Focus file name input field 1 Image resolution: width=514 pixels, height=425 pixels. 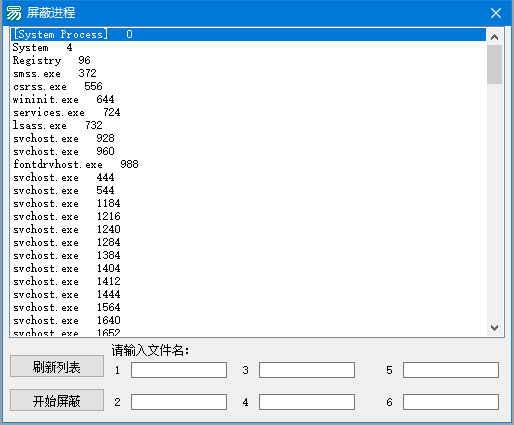click(179, 370)
